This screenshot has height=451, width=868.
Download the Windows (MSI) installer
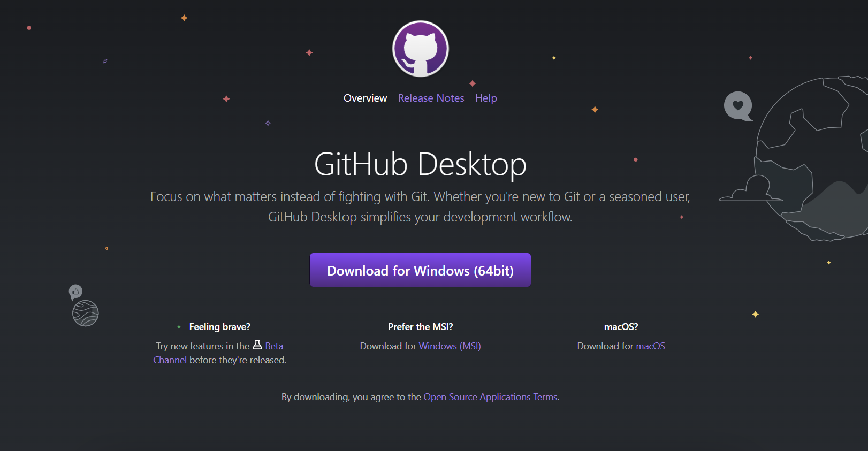pos(450,346)
